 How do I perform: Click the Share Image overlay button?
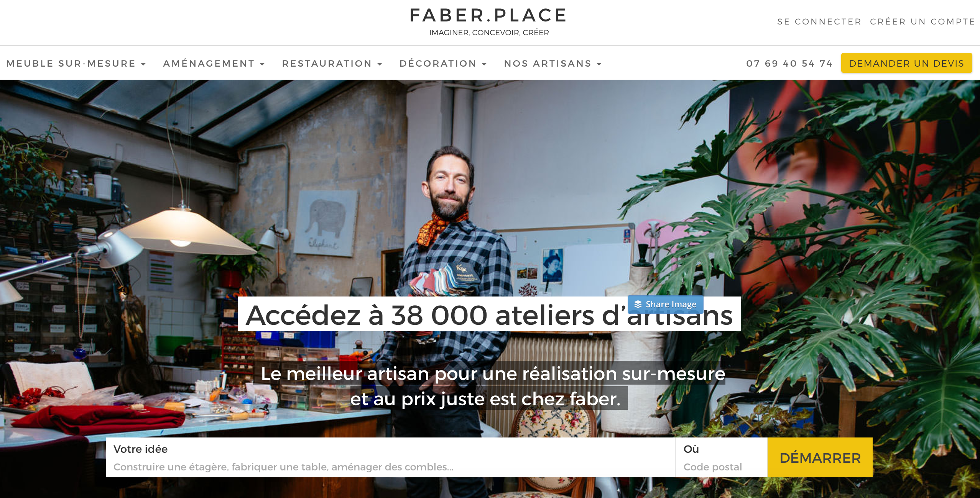[666, 304]
